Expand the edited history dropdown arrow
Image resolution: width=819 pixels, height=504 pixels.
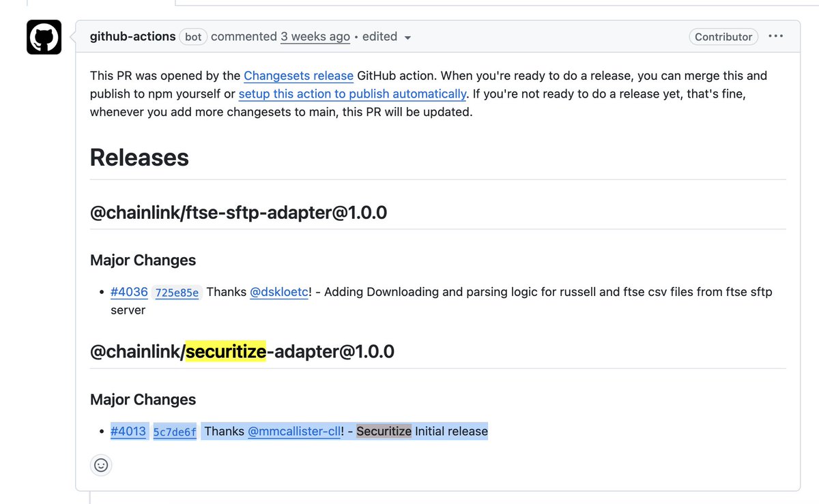[407, 38]
